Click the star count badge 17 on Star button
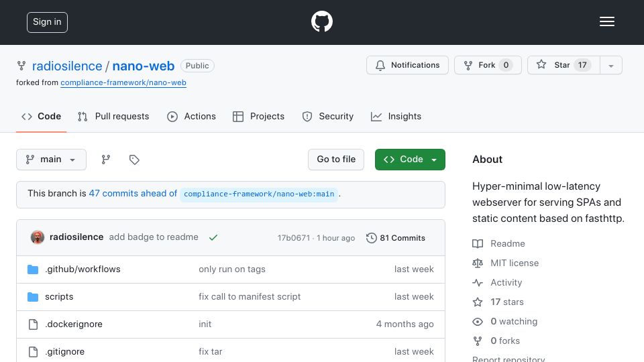The image size is (644, 362). click(x=582, y=65)
